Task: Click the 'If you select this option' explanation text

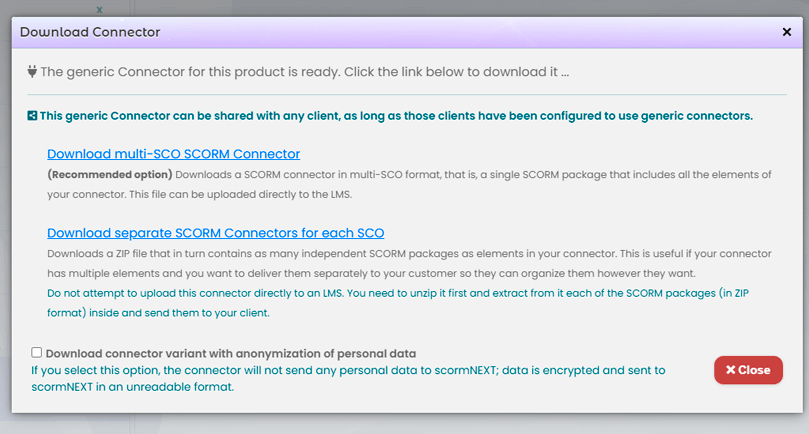Action: tap(348, 378)
